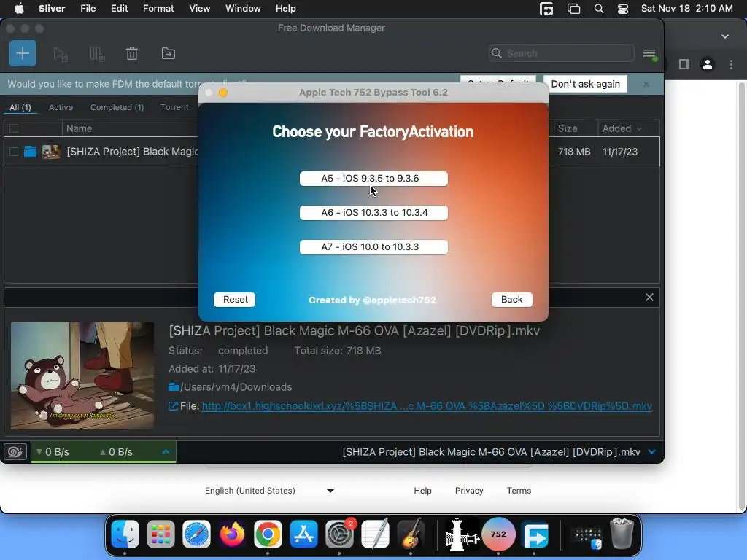Open the Window menu

(x=243, y=9)
